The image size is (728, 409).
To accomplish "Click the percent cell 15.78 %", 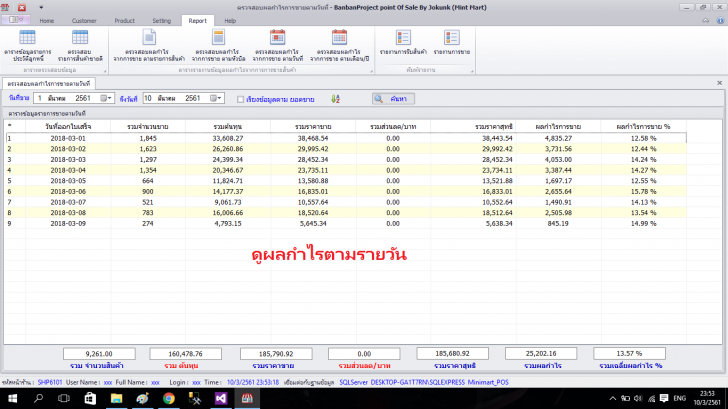I will (644, 191).
